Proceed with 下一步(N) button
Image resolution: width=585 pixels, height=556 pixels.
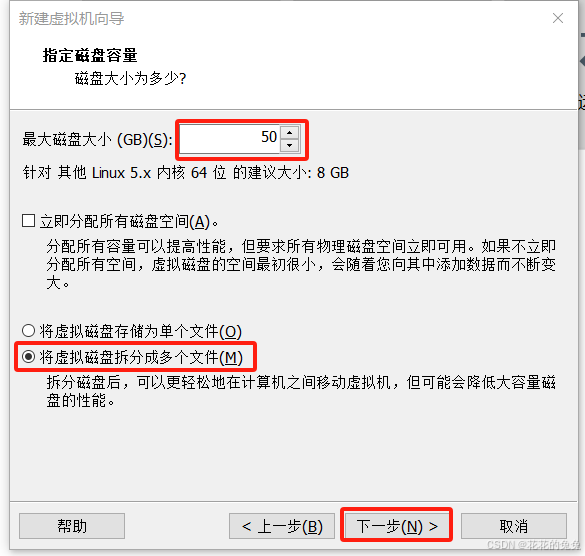coord(397,526)
